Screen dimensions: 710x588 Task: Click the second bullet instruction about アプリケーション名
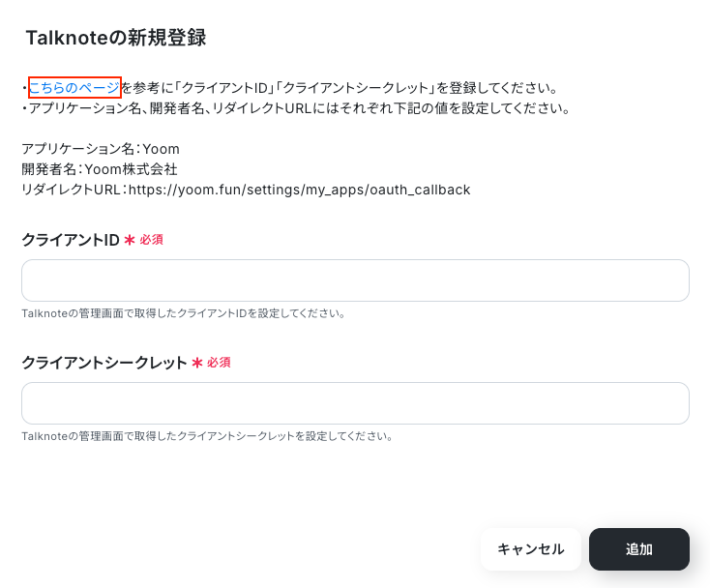(x=296, y=108)
